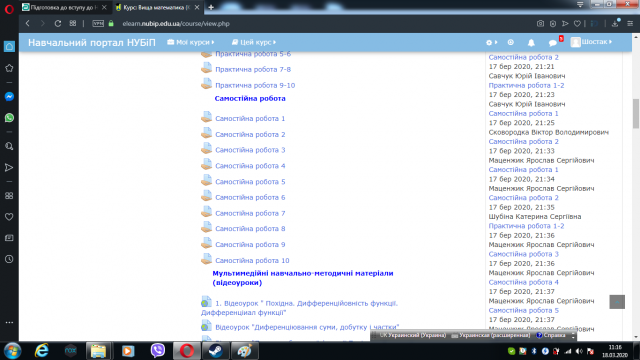This screenshot has height=360, width=640.
Task: Click sidebar star bookmarks icon
Action: click(x=9, y=68)
